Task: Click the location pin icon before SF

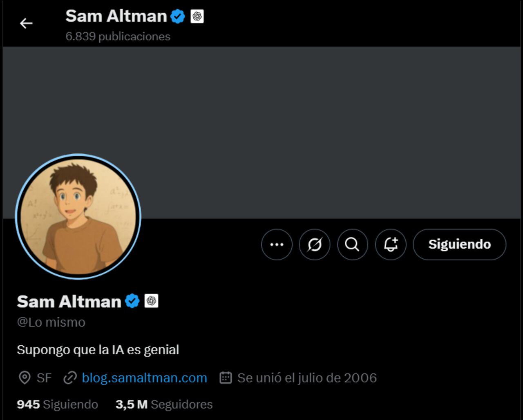Action: click(25, 378)
